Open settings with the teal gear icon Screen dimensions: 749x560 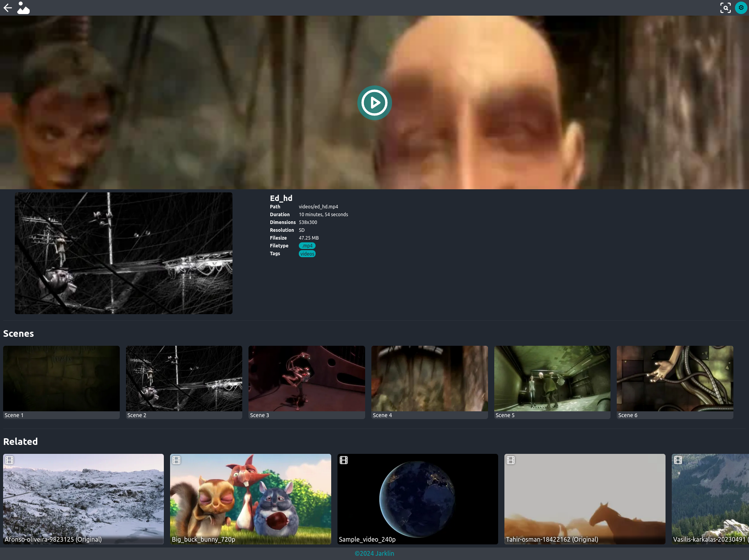click(x=741, y=7)
